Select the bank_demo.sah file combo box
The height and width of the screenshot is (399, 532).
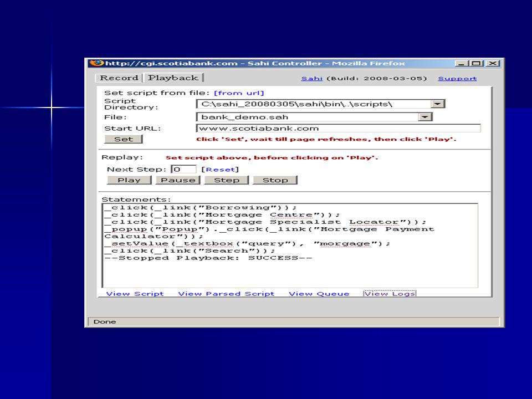point(314,117)
